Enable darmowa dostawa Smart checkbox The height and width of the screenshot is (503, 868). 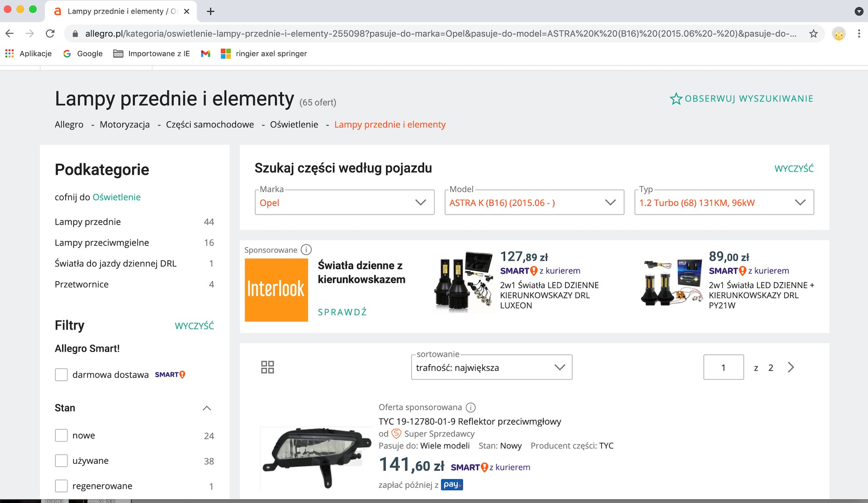61,375
